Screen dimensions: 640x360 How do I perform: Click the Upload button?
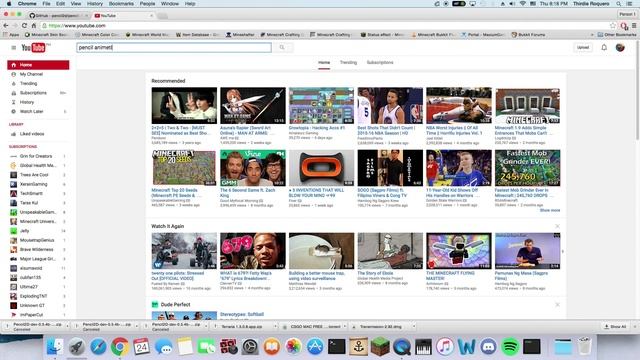coord(583,47)
